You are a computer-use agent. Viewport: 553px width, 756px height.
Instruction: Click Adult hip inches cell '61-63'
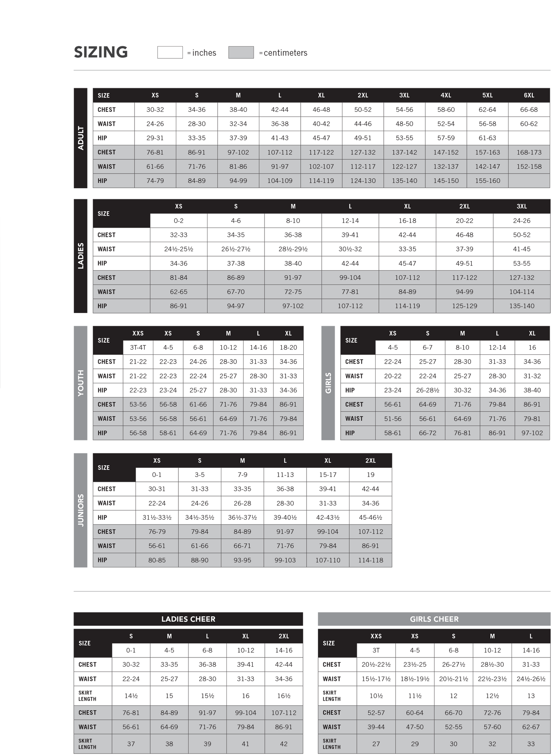488,138
